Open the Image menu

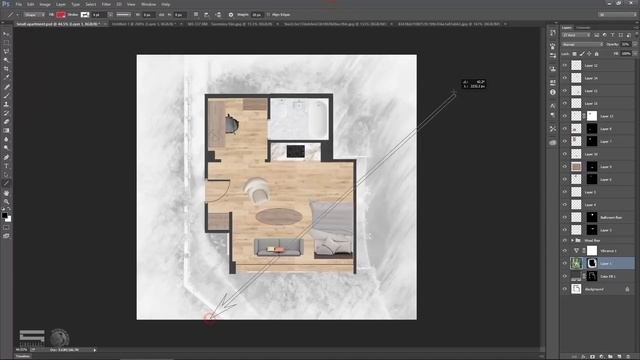[x=45, y=4]
